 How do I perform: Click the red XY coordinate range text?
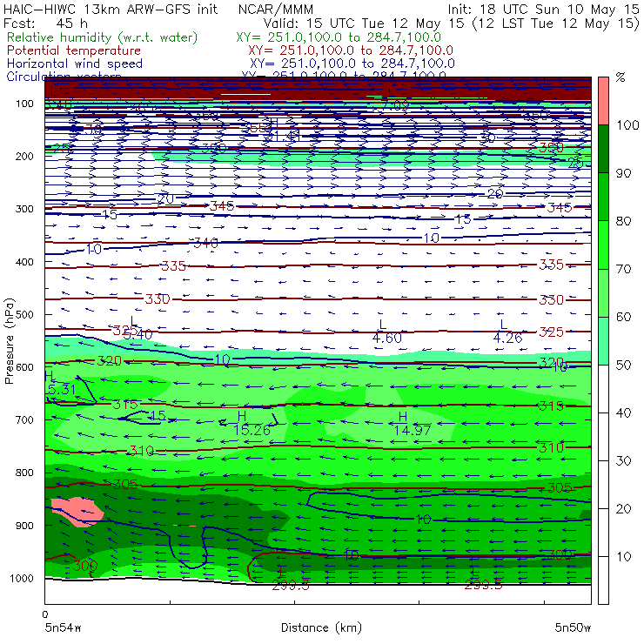[x=351, y=50]
